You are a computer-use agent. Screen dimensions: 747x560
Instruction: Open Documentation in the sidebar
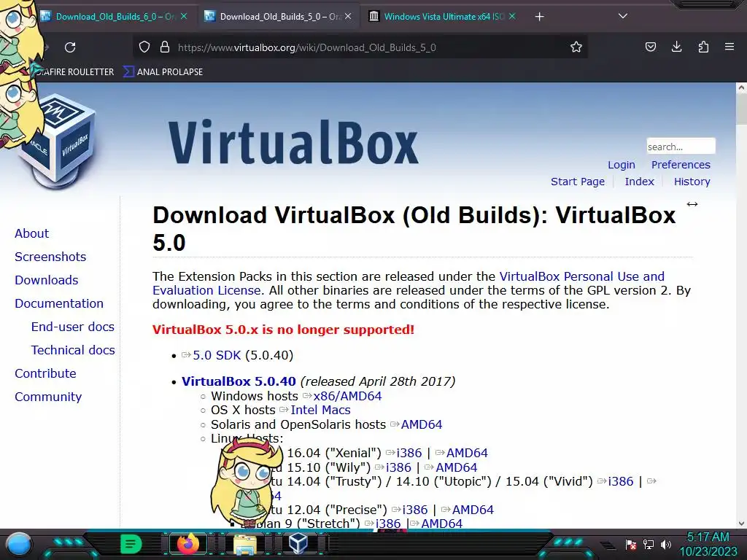pos(58,303)
